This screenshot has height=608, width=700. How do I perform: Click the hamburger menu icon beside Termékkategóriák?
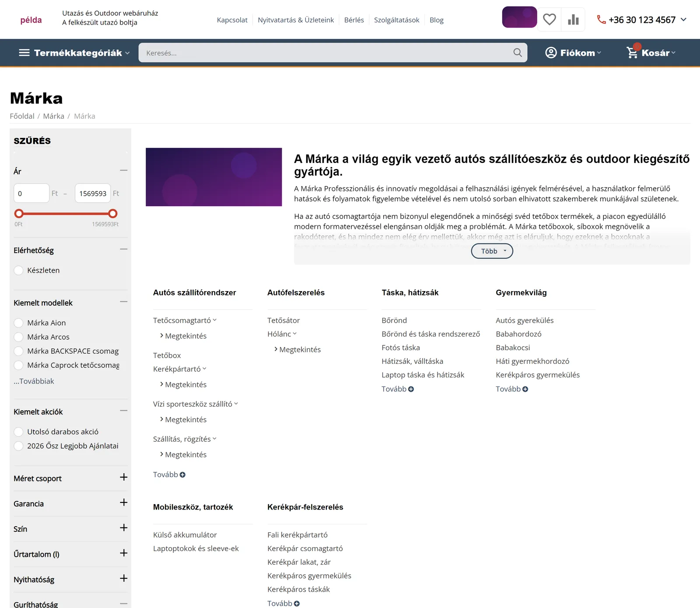coord(24,53)
